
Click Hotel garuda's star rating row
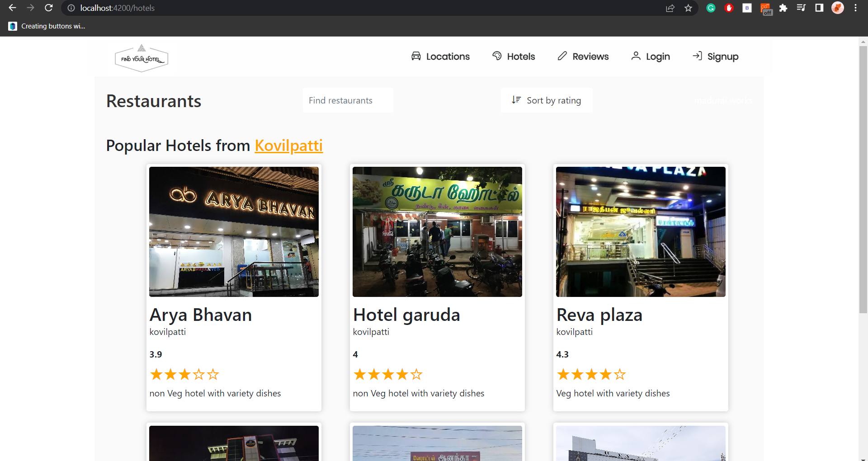coord(388,374)
